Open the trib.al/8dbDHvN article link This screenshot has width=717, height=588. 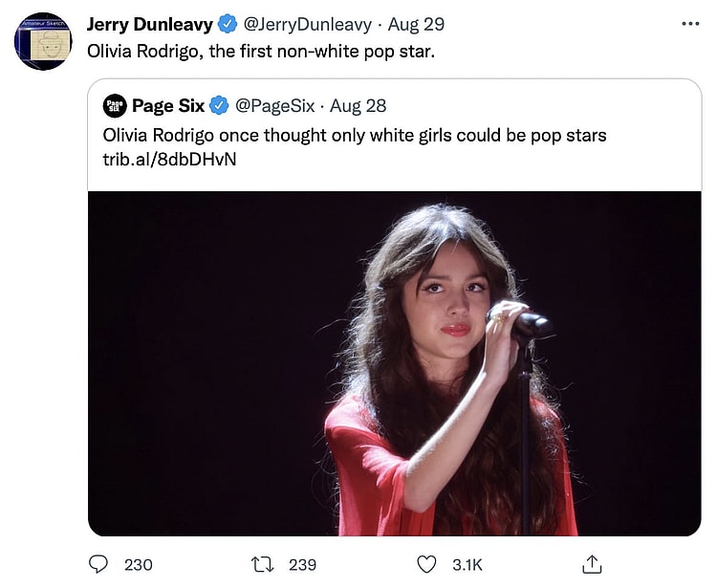[169, 159]
